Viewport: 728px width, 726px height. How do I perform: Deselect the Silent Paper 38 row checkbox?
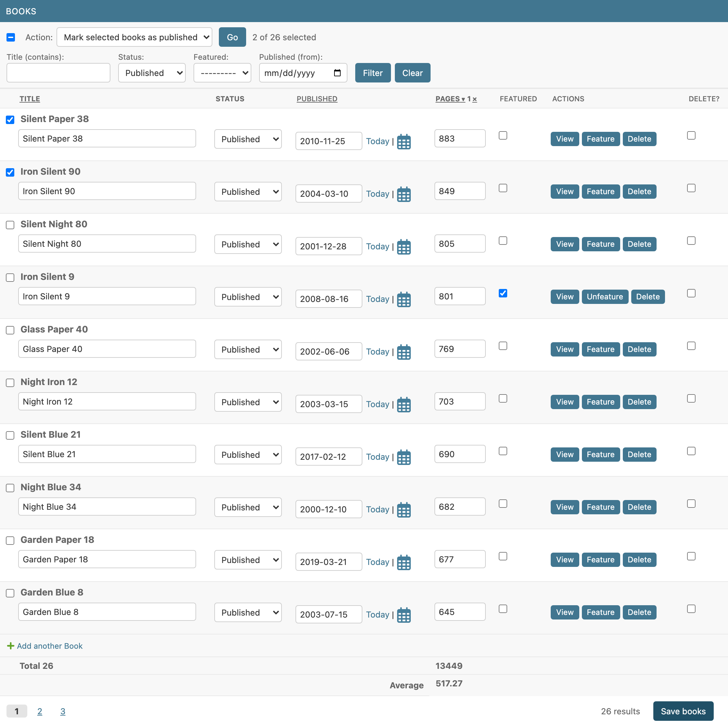click(x=10, y=120)
